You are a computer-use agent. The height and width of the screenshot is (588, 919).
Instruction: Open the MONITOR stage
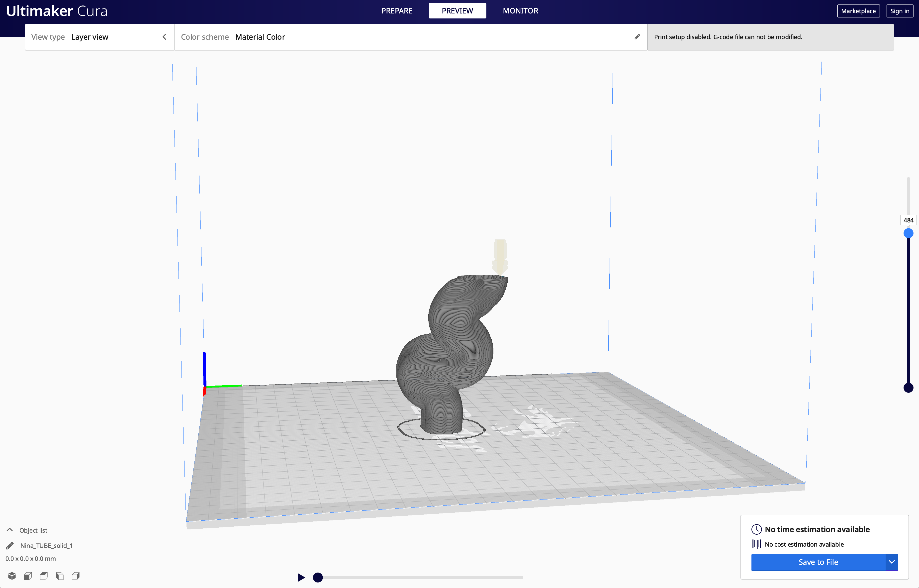(520, 11)
